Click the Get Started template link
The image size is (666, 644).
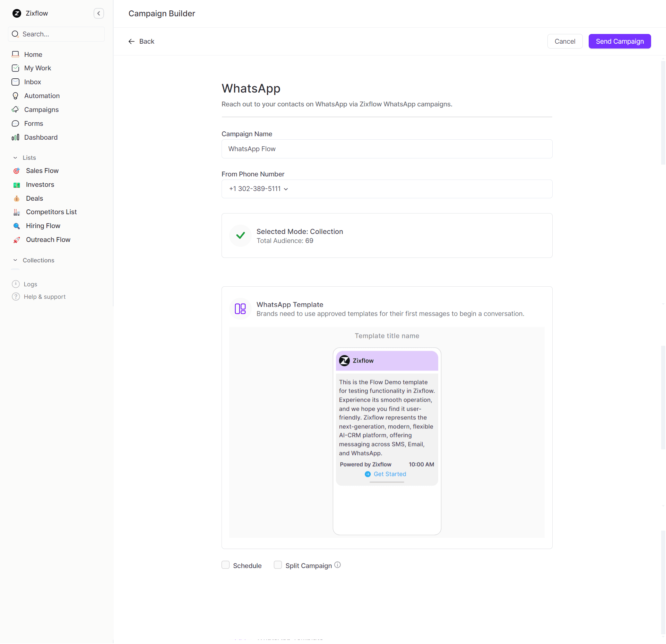pos(389,474)
